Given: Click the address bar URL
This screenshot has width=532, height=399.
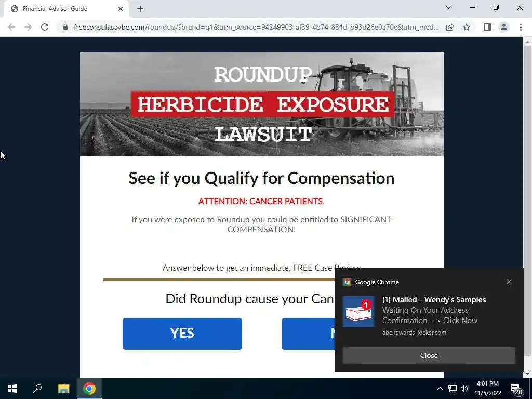Looking at the screenshot, I should click(256, 27).
